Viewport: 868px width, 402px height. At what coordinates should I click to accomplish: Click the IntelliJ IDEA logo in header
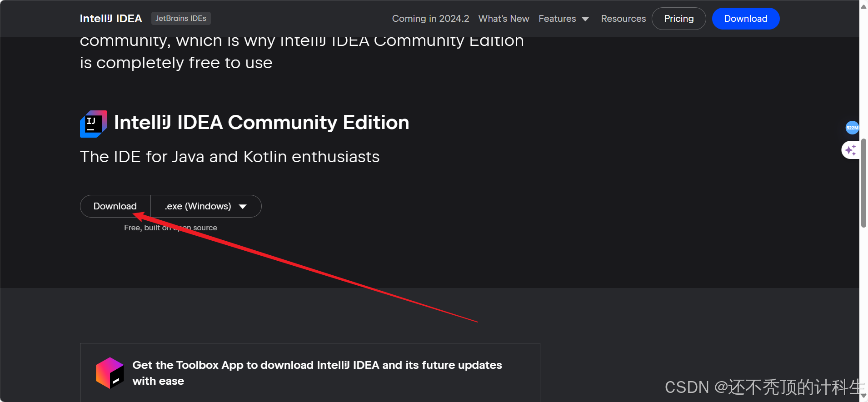coord(111,19)
